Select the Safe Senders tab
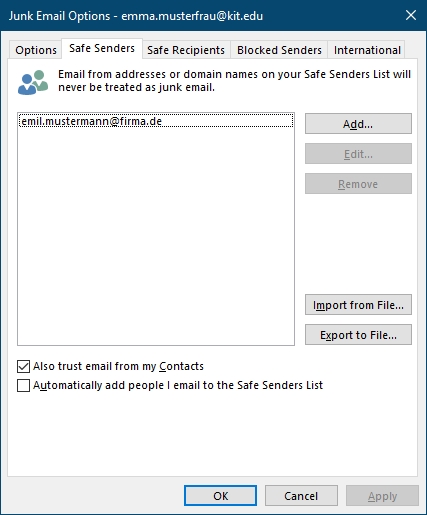 102,48
